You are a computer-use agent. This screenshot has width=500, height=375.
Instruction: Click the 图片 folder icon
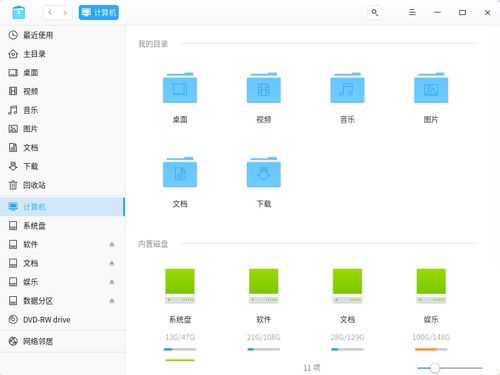(431, 88)
